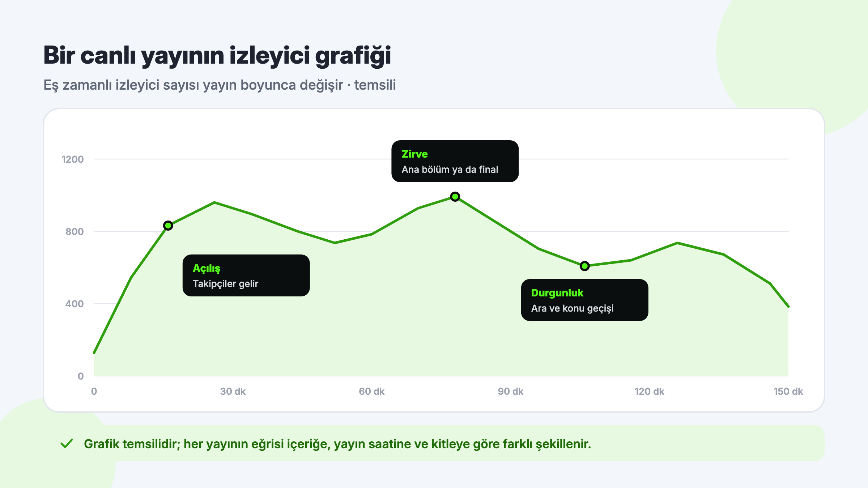Click the '60 dk' x-axis label
The height and width of the screenshot is (488, 868).
372,391
